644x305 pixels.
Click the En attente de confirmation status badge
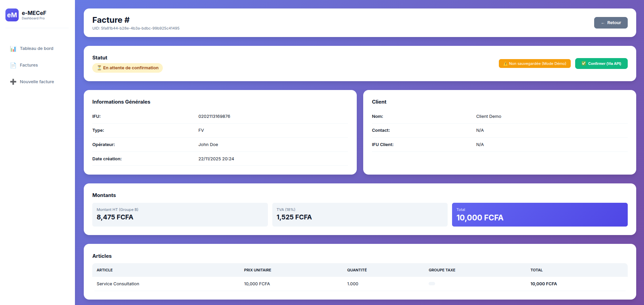[128, 68]
